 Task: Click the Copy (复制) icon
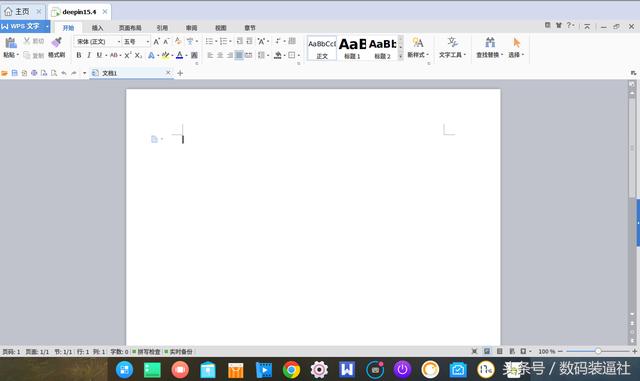pyautogui.click(x=27, y=55)
